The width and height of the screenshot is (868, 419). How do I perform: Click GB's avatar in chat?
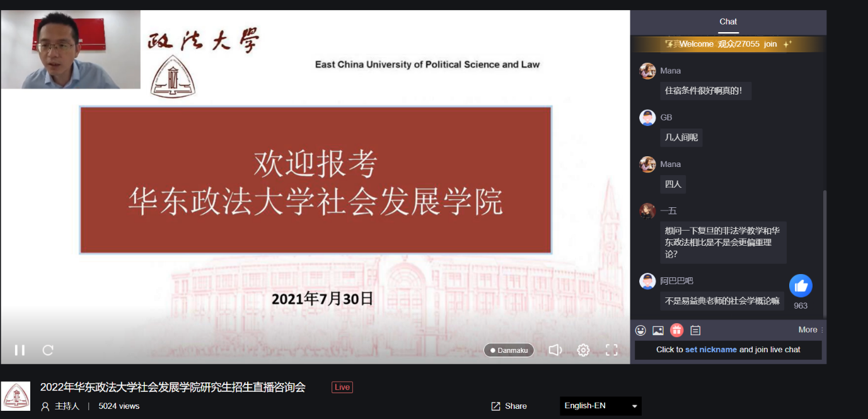(647, 118)
